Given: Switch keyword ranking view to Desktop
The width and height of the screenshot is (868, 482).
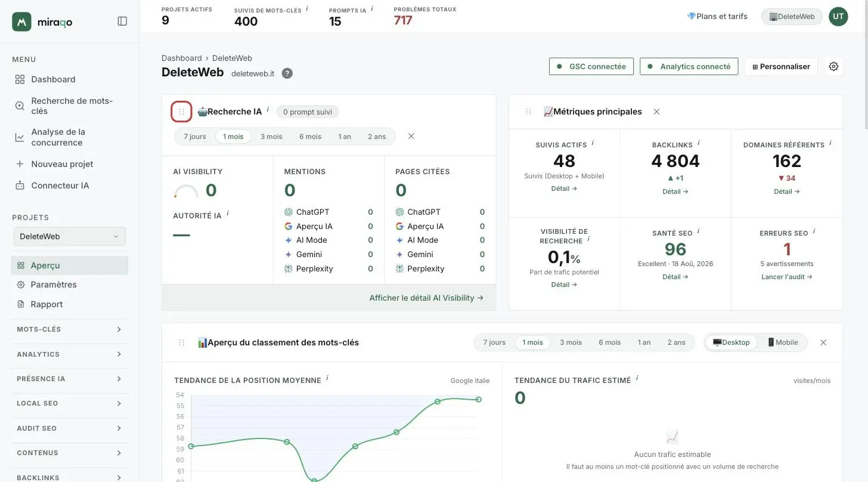Looking at the screenshot, I should [731, 342].
